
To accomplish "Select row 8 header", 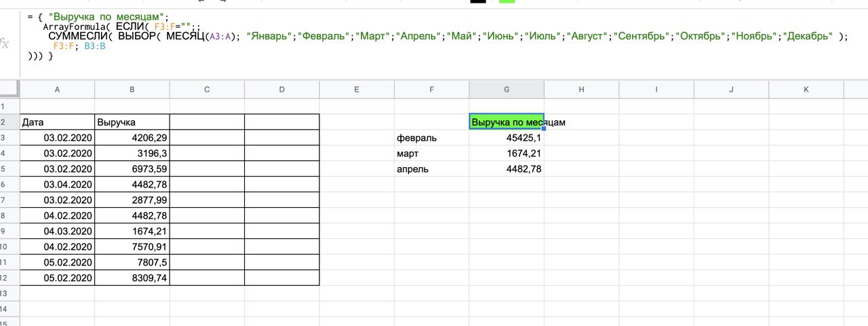I will (x=9, y=216).
